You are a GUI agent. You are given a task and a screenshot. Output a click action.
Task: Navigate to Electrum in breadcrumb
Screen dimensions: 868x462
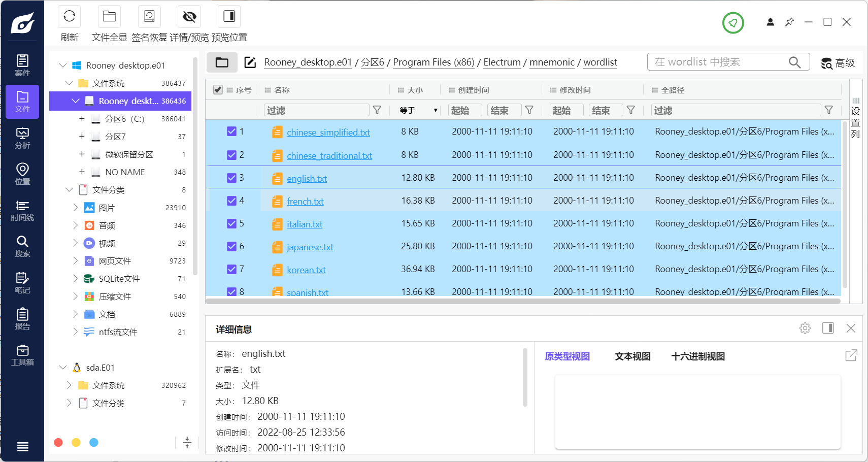point(502,62)
